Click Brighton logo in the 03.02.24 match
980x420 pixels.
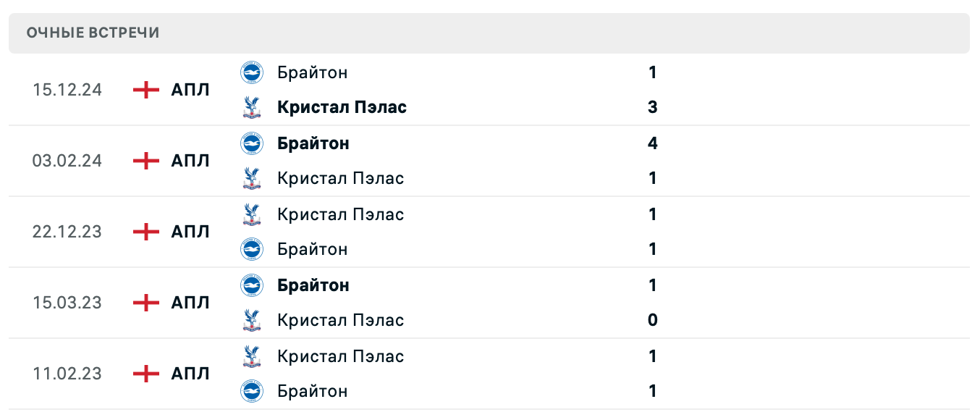pos(251,143)
